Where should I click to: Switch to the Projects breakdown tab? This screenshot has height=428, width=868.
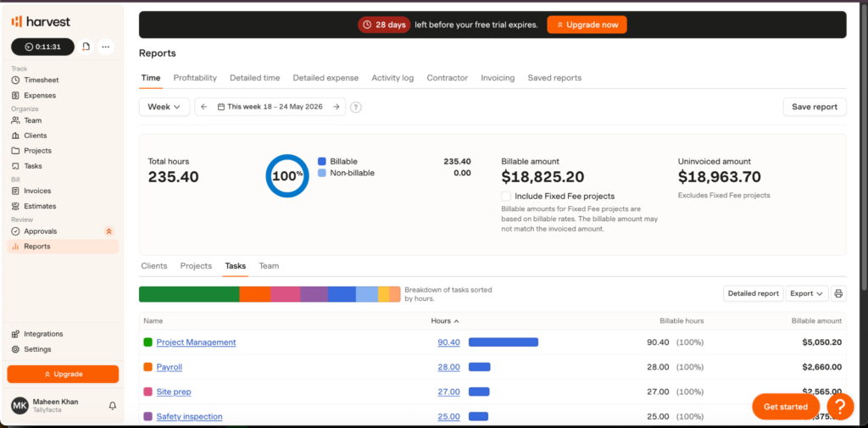pyautogui.click(x=196, y=266)
